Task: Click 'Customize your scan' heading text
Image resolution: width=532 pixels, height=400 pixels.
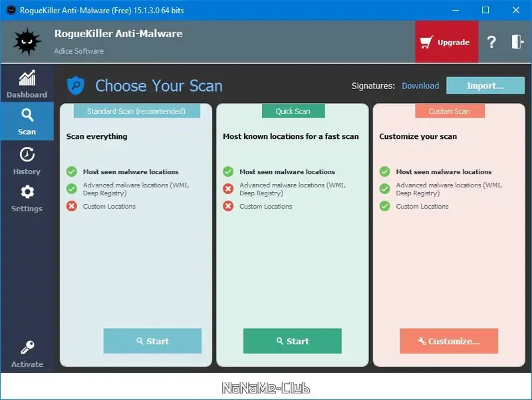Action: point(418,136)
